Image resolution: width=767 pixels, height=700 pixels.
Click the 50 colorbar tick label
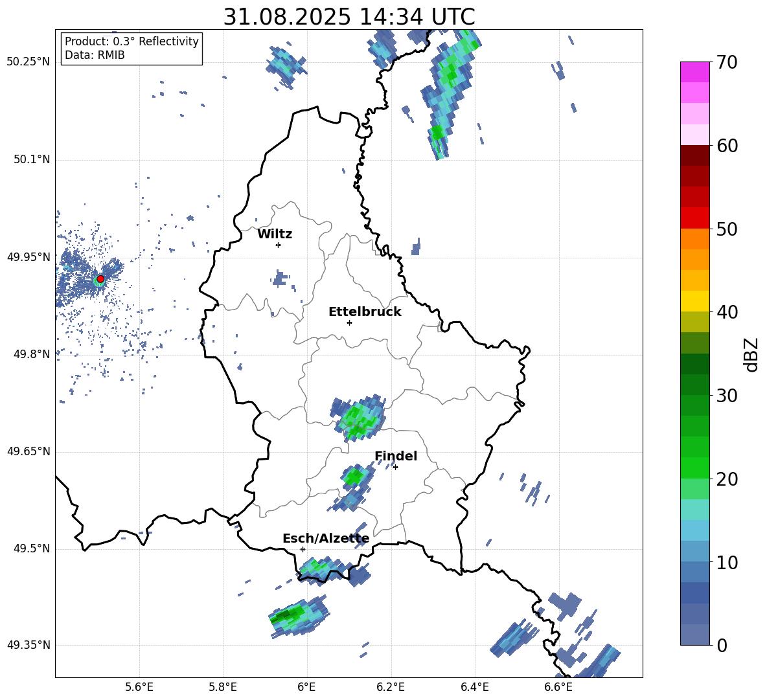727,229
